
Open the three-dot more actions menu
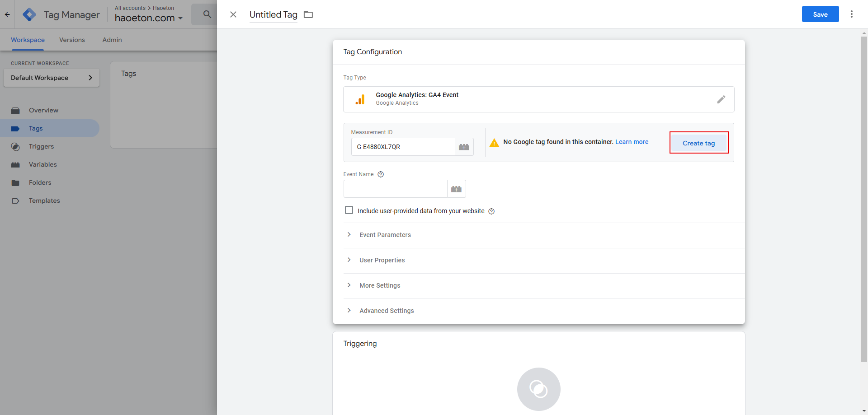pos(852,14)
